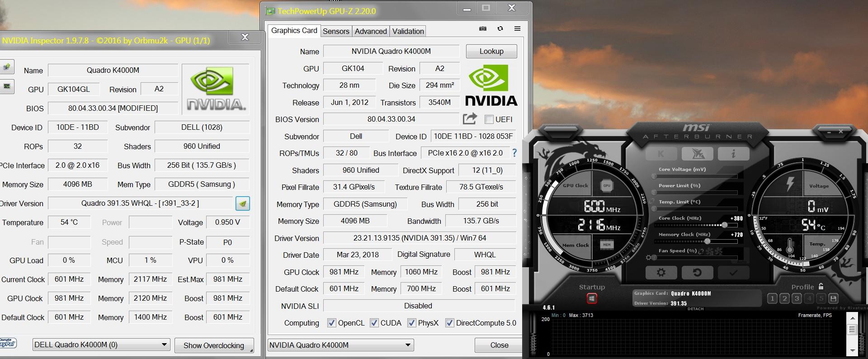Click Bus Interface question mark help

coord(514,153)
